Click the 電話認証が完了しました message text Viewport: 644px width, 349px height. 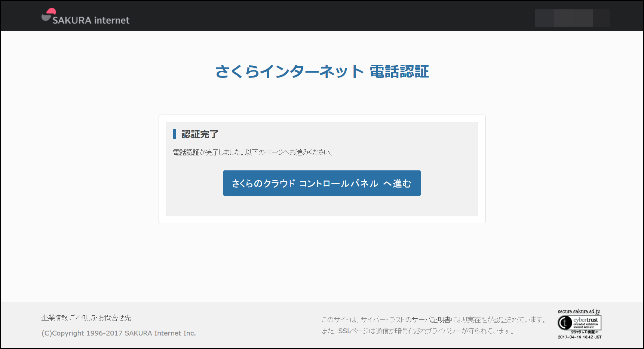tap(253, 152)
